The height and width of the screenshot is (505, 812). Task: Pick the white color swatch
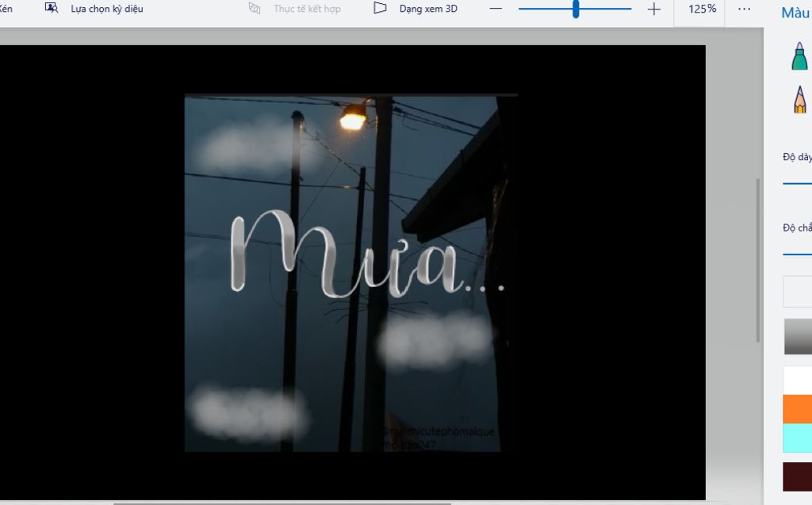[x=798, y=381]
